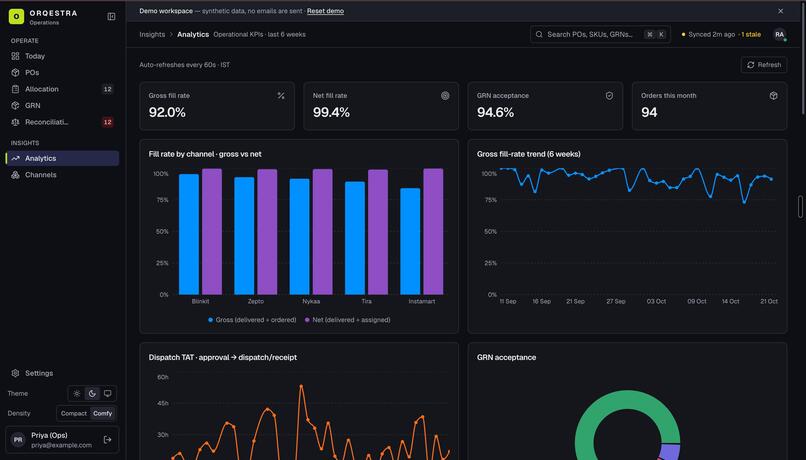Go to Allocation in sidebar
Viewport: 806px width, 460px height.
(x=62, y=89)
